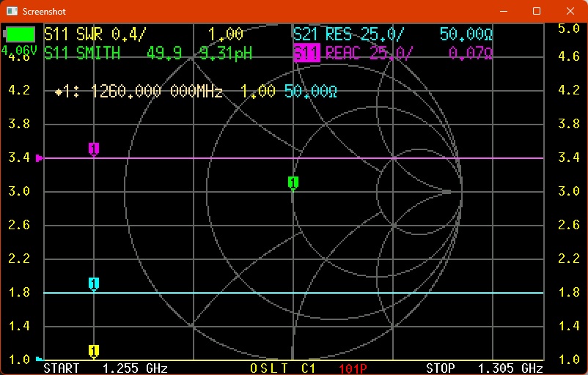Click the START 1.255 GHz frequency field

[x=106, y=368]
